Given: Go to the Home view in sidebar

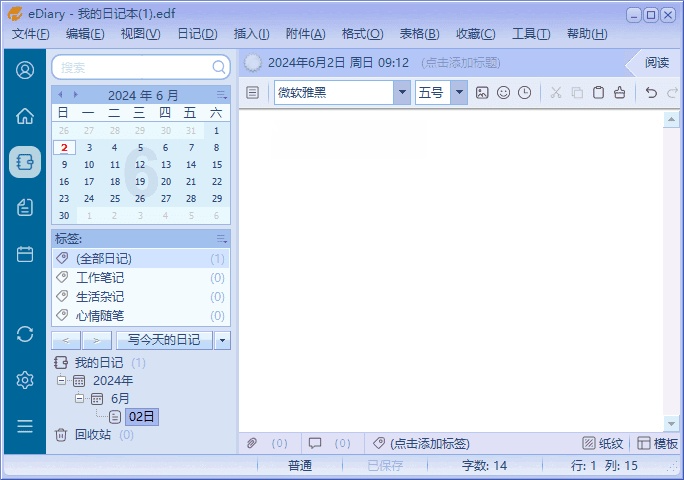Looking at the screenshot, I should click(x=25, y=116).
